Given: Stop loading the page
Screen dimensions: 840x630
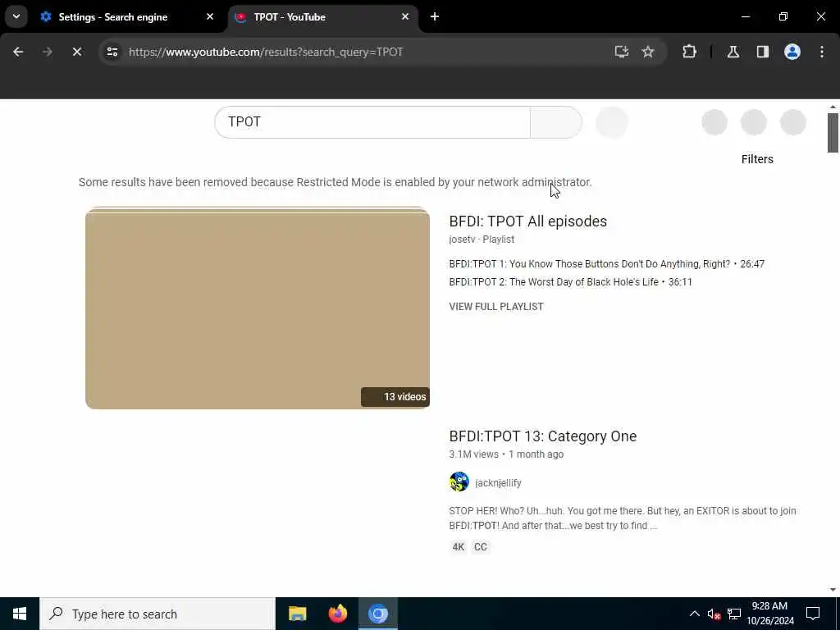Looking at the screenshot, I should (x=77, y=52).
